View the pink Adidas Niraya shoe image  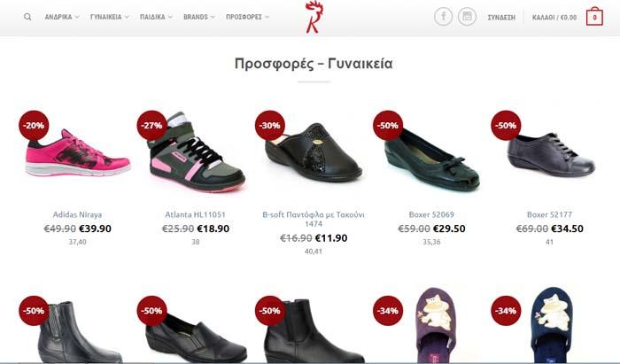pos(78,153)
